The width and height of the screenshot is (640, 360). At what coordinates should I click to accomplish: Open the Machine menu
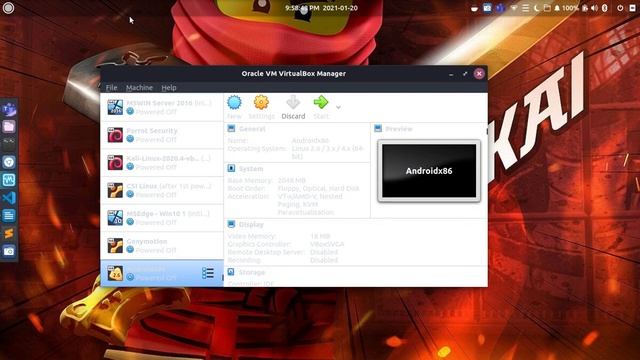139,87
